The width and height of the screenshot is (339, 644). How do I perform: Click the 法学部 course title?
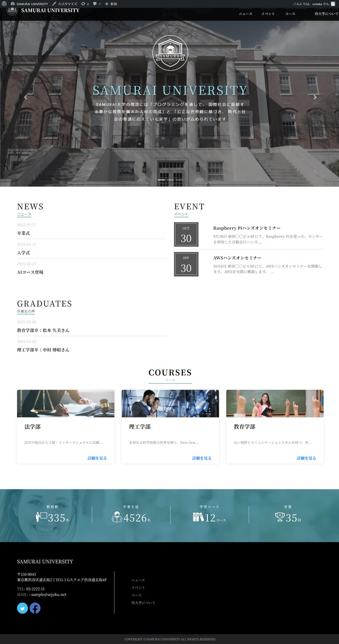(x=33, y=427)
